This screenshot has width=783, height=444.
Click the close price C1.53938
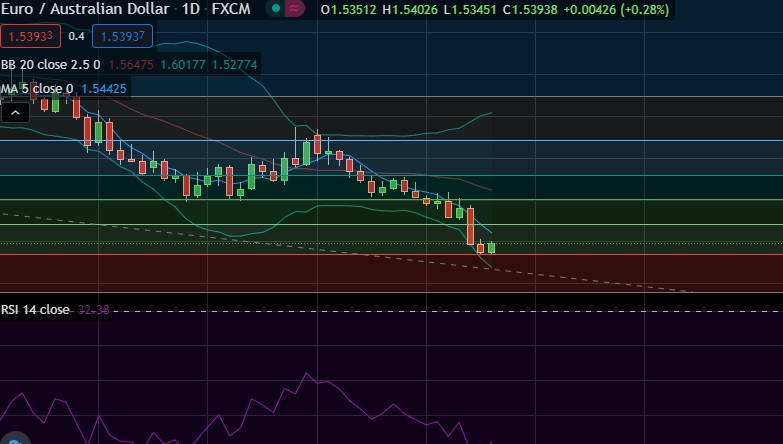[x=530, y=9]
